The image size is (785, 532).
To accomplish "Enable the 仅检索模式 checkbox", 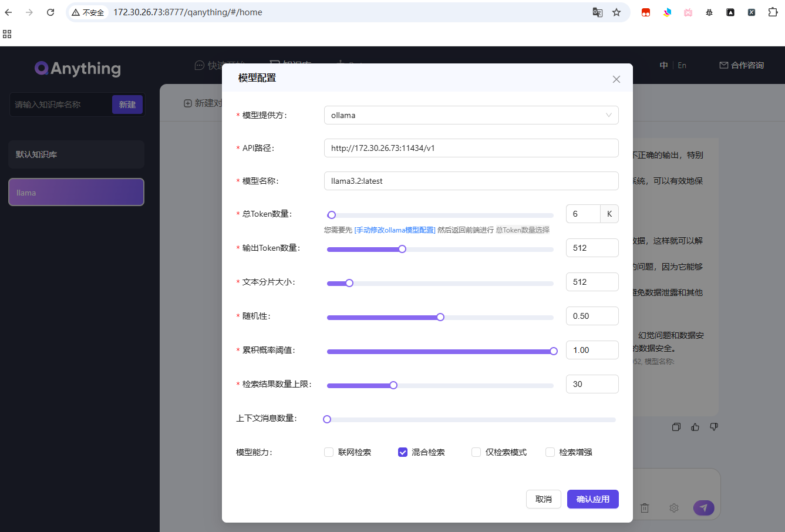I will point(476,452).
